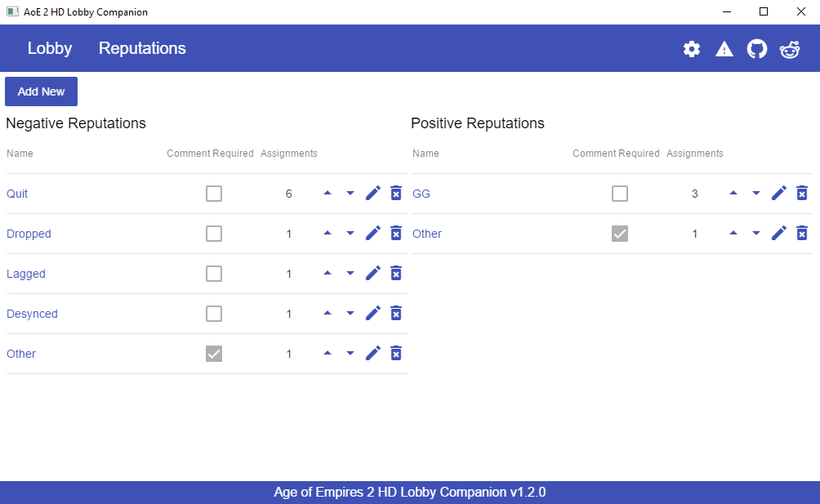The image size is (820, 504).
Task: Edit the GG reputation with pencil icon
Action: tap(779, 193)
